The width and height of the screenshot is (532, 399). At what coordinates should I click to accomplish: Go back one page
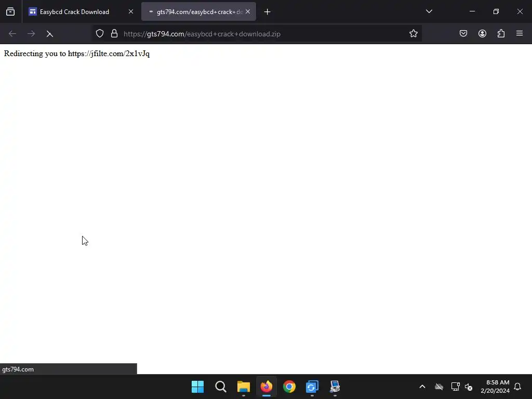pos(12,34)
